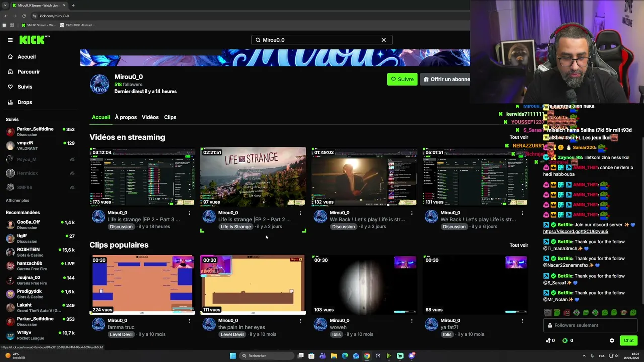The image size is (644, 362).
Task: Open Mirou0_0 channel avatar
Action: [99, 84]
